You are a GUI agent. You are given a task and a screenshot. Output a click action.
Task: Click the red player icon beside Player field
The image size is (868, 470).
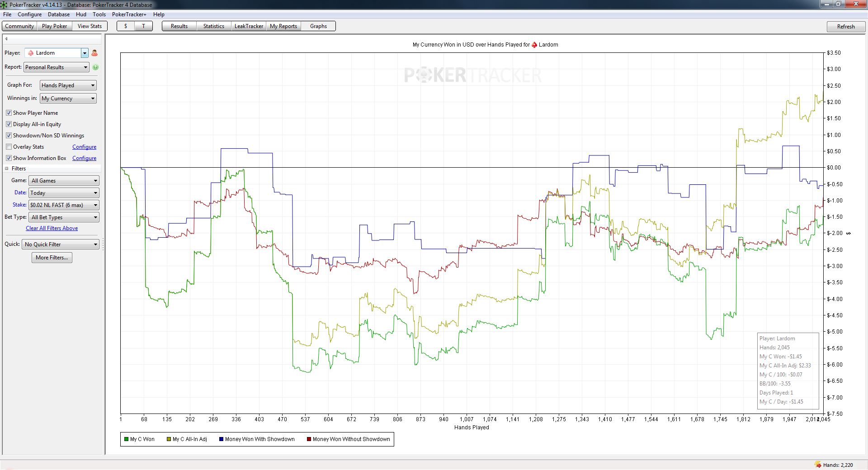[94, 53]
